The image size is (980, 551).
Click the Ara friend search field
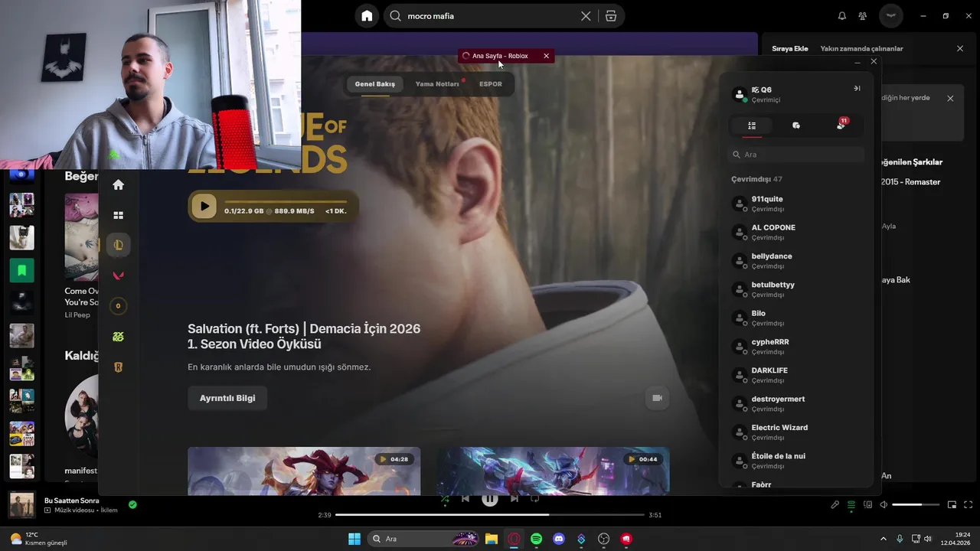pos(796,155)
